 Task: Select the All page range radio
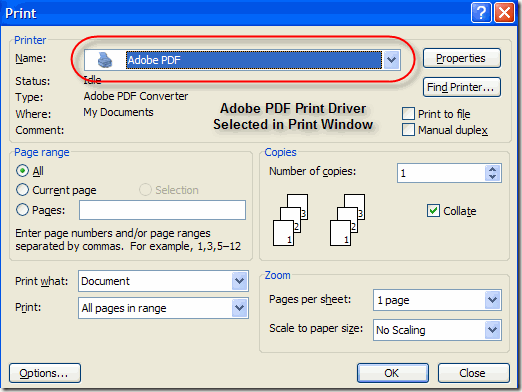pos(22,171)
